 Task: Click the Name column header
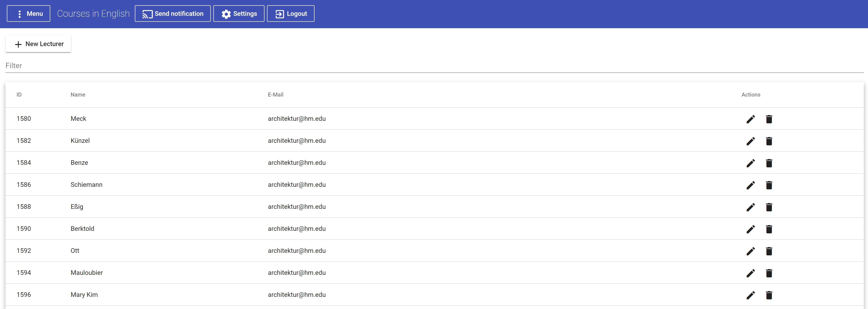(78, 95)
